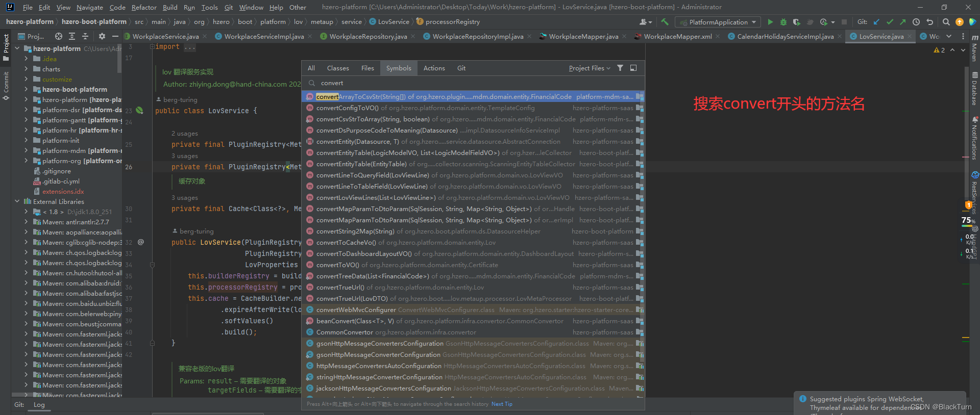980x415 pixels.
Task: Debug PlatformApplication with the bug icon
Action: (783, 22)
